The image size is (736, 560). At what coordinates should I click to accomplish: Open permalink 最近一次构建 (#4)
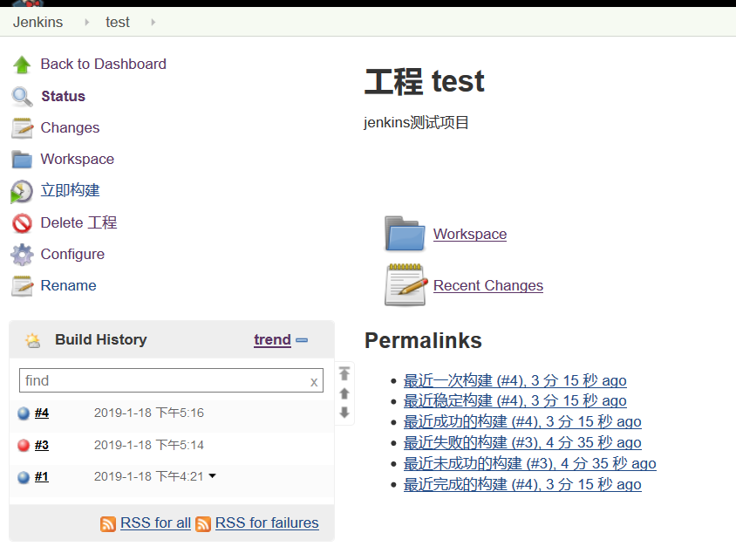[x=515, y=380]
